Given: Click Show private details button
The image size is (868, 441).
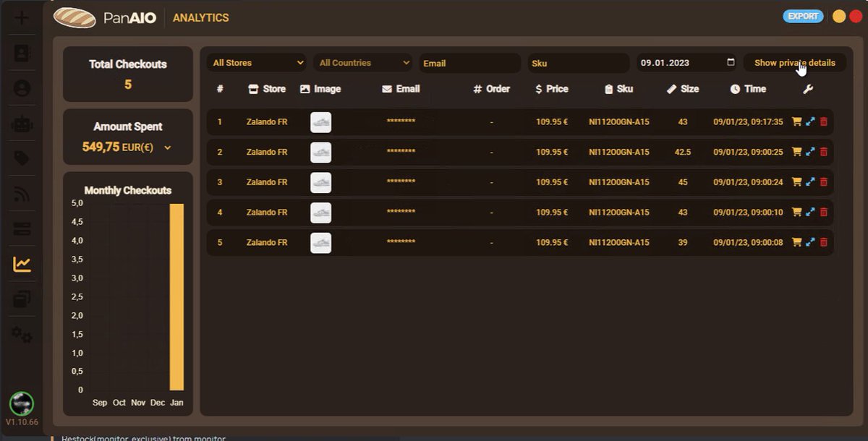Looking at the screenshot, I should click(795, 63).
